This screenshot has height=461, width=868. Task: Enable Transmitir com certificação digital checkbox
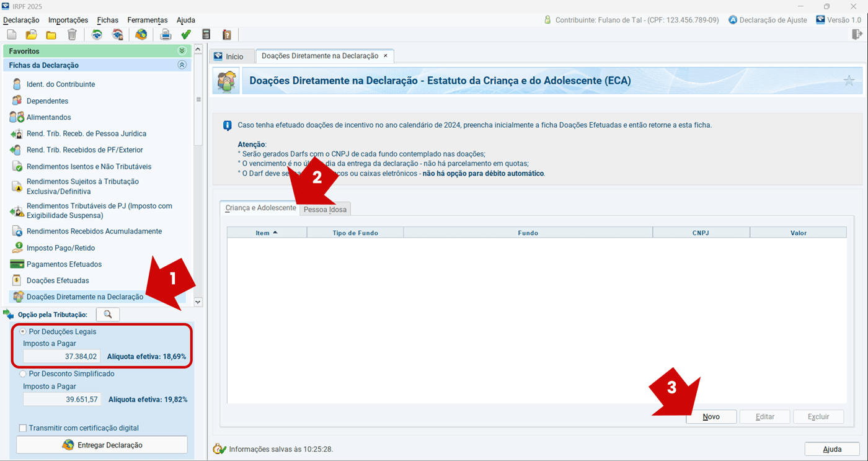[23, 428]
